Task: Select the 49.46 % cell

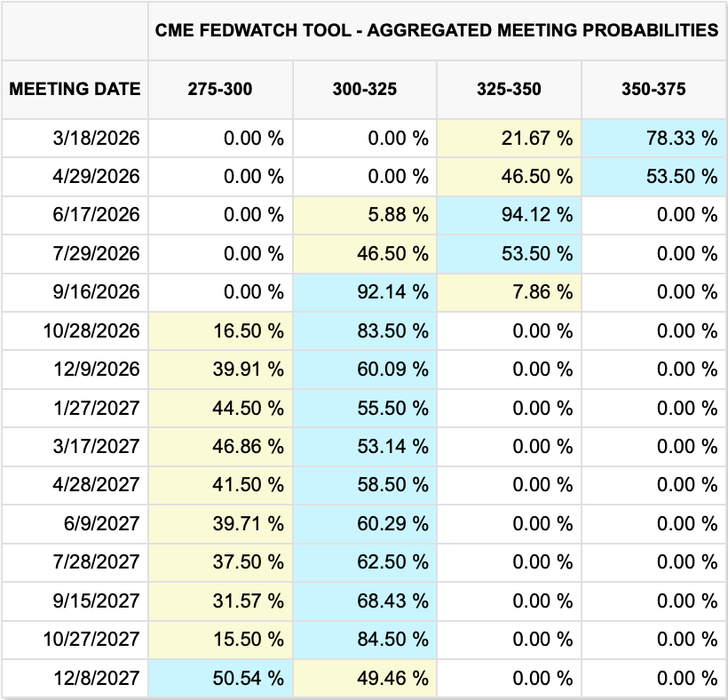Action: point(364,679)
